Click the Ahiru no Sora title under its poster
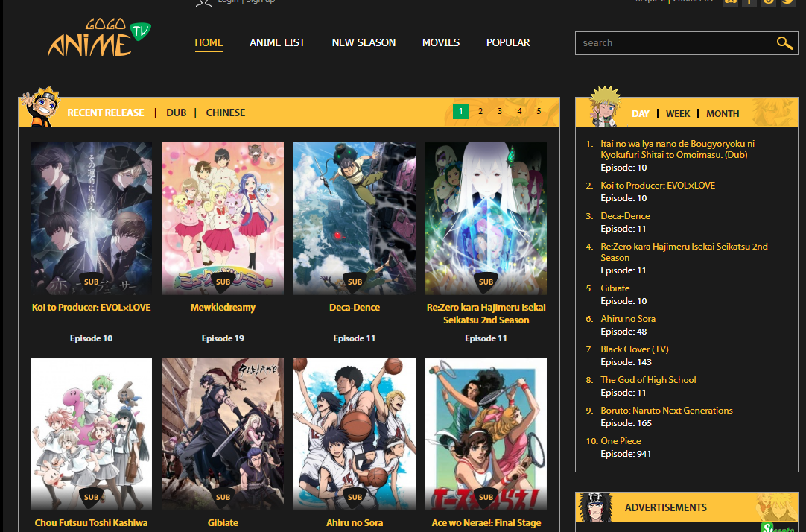 pos(355,523)
